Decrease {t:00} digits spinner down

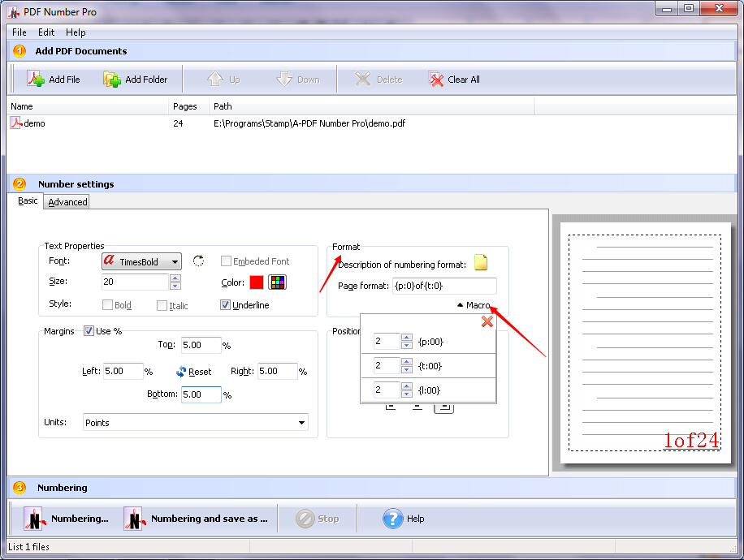[x=406, y=369]
